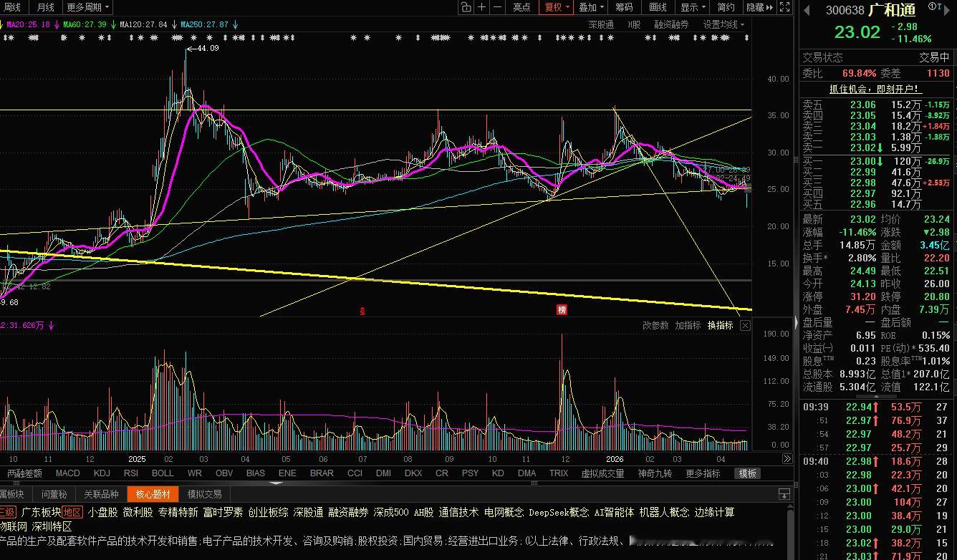Click the 买一 price 23.00

(862, 161)
